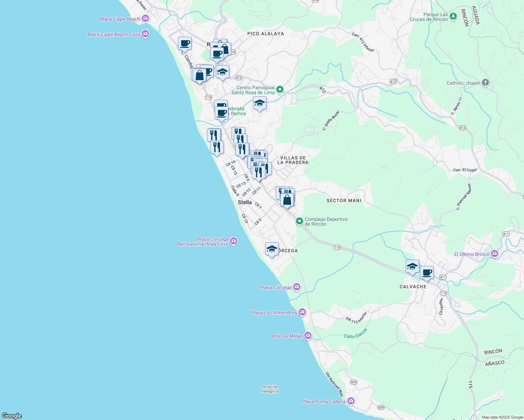Click the Bote De Millán marker
This screenshot has width=524, height=420.
click(308, 335)
